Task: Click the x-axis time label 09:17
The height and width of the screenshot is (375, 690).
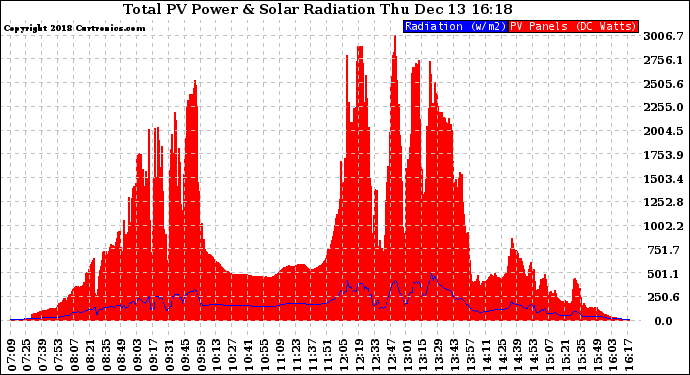Action: coord(154,355)
